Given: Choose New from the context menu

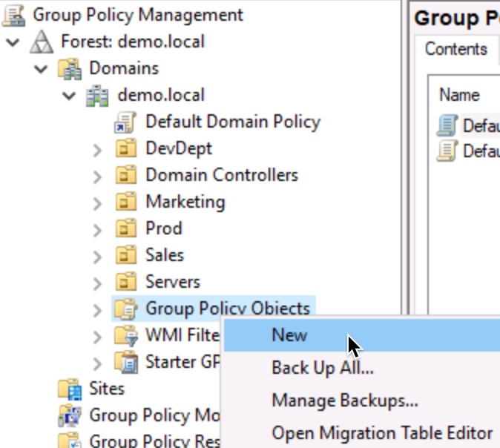Looking at the screenshot, I should pos(362,335).
